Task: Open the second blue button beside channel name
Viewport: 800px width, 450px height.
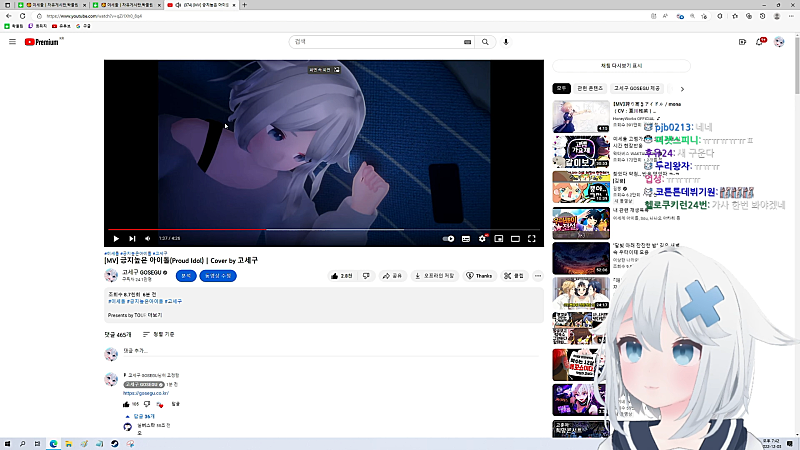Action: pyautogui.click(x=218, y=276)
